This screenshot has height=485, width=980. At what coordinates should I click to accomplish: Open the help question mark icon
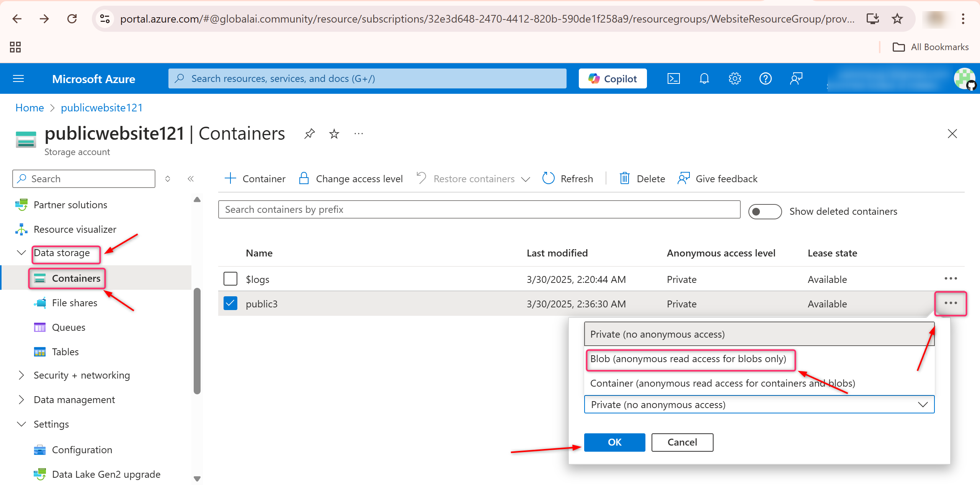[766, 79]
